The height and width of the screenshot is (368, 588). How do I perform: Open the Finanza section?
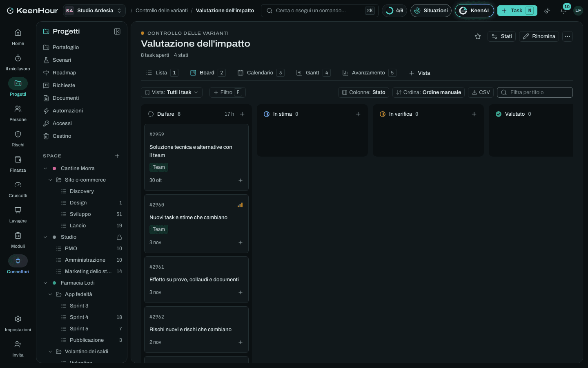[18, 164]
